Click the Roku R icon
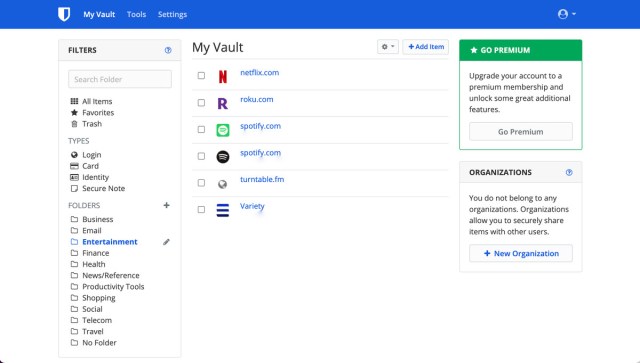This screenshot has width=640, height=363. (222, 103)
